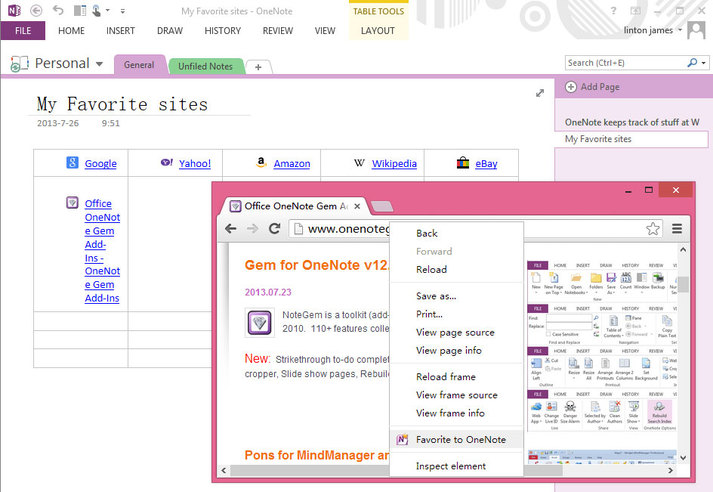
Task: Switch to the DRAW ribbon tab
Action: tap(170, 30)
